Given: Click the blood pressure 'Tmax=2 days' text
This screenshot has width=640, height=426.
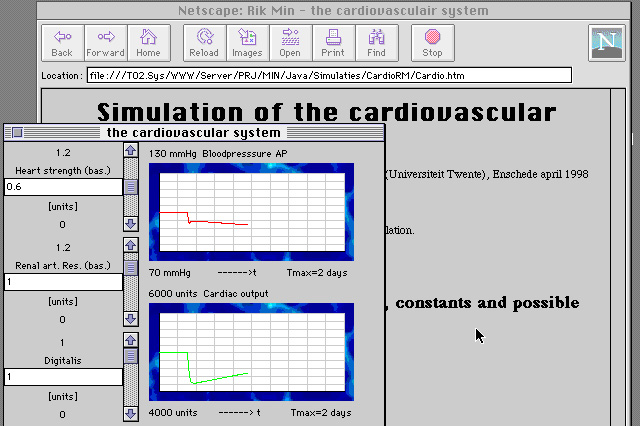Looking at the screenshot, I should (x=317, y=273).
